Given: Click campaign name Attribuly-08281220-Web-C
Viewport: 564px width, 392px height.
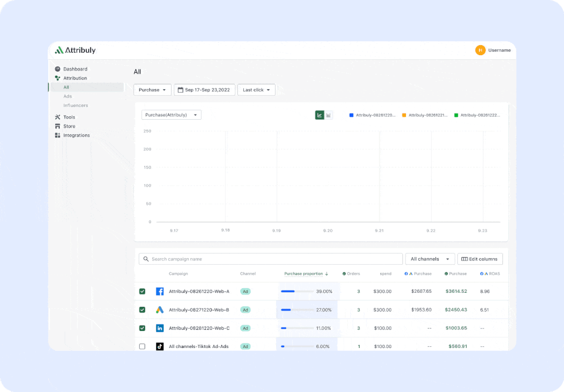Looking at the screenshot, I should coord(199,328).
